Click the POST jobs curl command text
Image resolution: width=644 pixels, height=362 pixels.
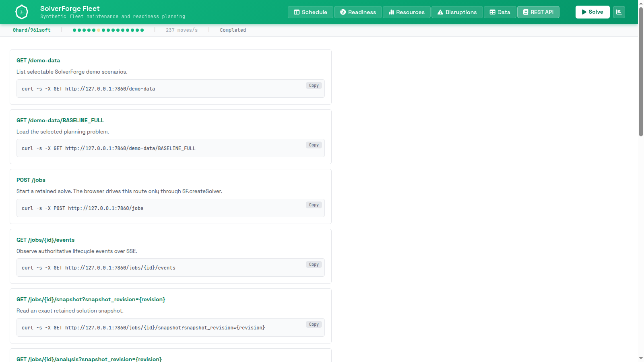pos(83,208)
